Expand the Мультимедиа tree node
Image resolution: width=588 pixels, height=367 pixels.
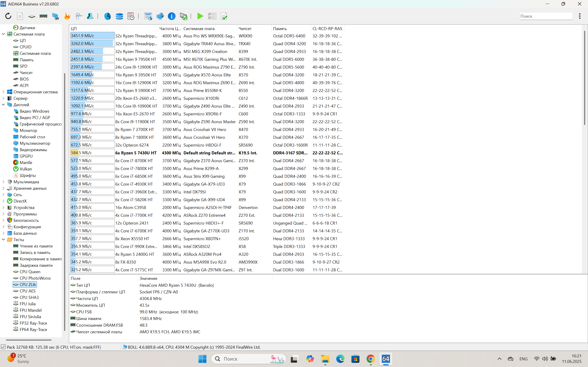pyautogui.click(x=3, y=182)
